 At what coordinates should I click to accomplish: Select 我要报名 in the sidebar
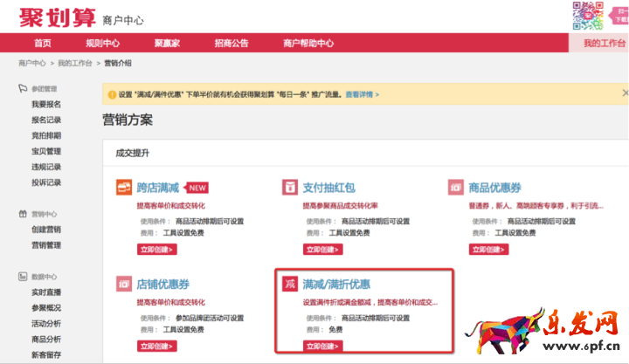pyautogui.click(x=46, y=104)
